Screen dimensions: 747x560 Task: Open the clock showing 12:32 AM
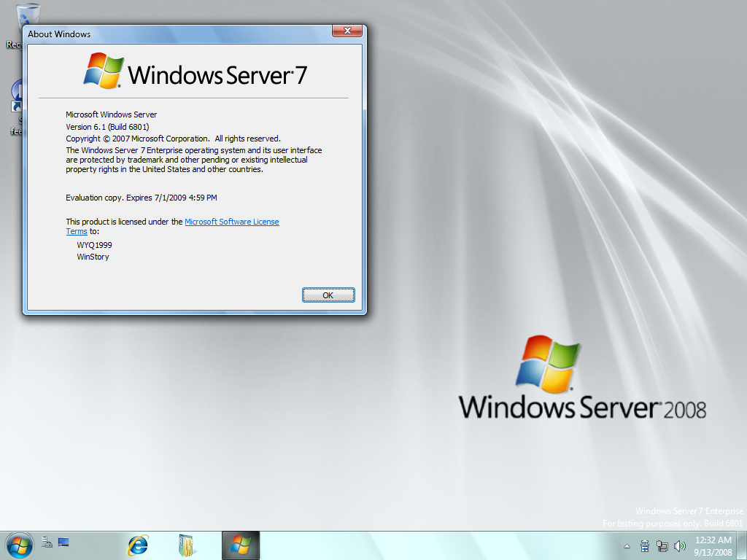click(x=713, y=545)
